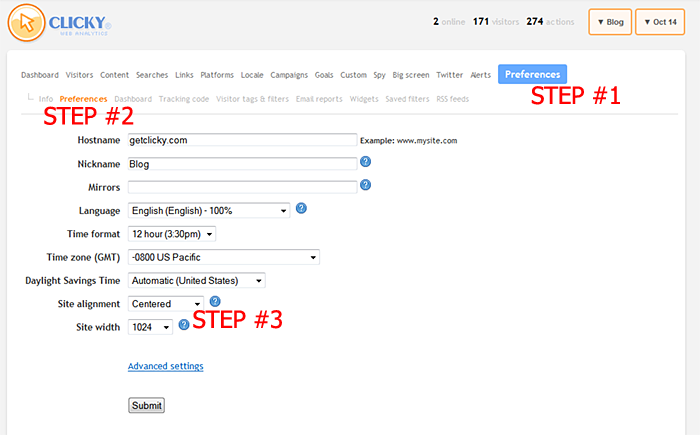700x435 pixels.
Task: Focus the Mirrors input field
Action: coord(242,186)
